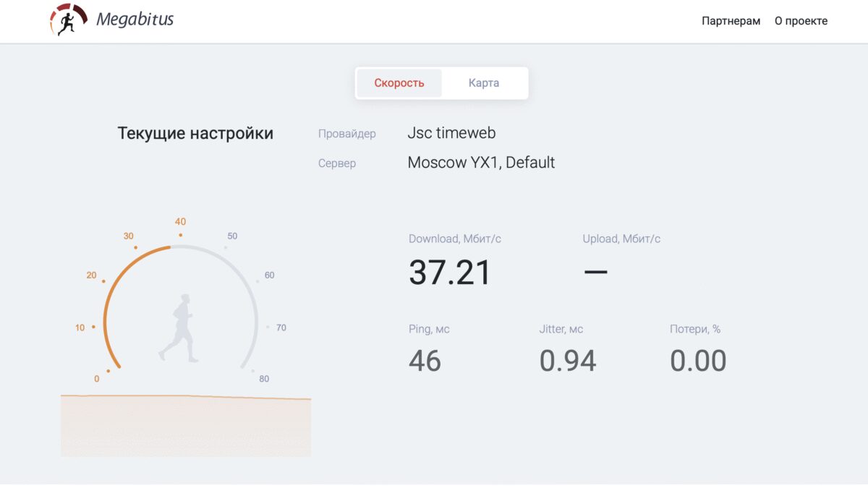
Task: Click the Текущие настройки heading
Action: tap(195, 132)
